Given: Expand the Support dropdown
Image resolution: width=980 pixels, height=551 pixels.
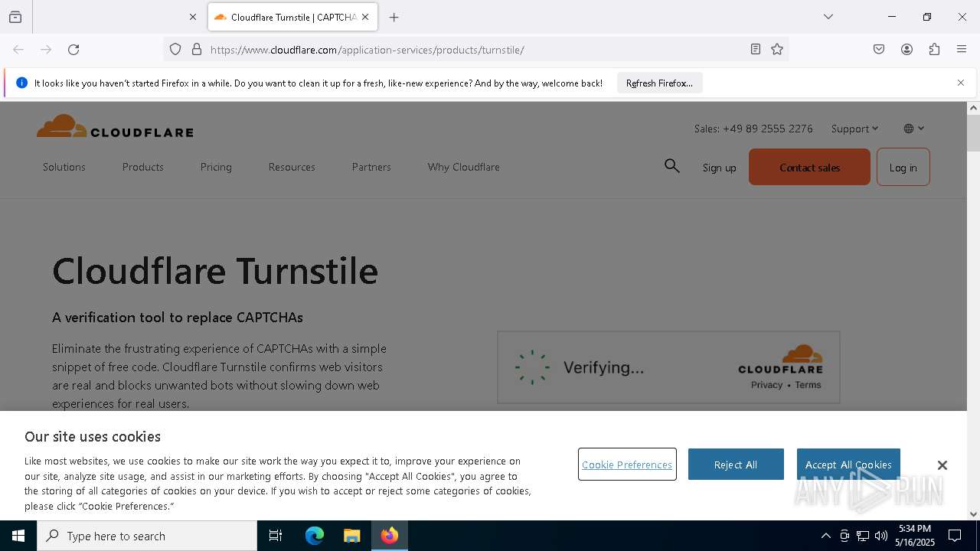Looking at the screenshot, I should click(x=855, y=129).
